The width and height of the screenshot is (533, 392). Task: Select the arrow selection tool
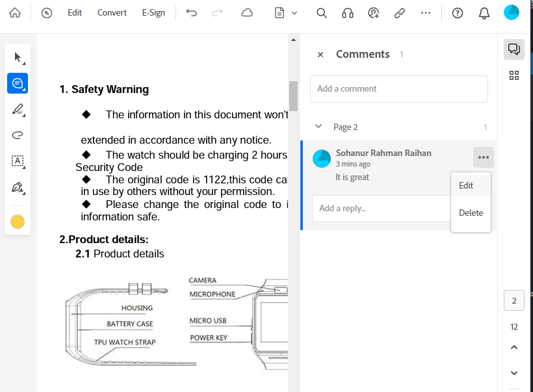(18, 57)
